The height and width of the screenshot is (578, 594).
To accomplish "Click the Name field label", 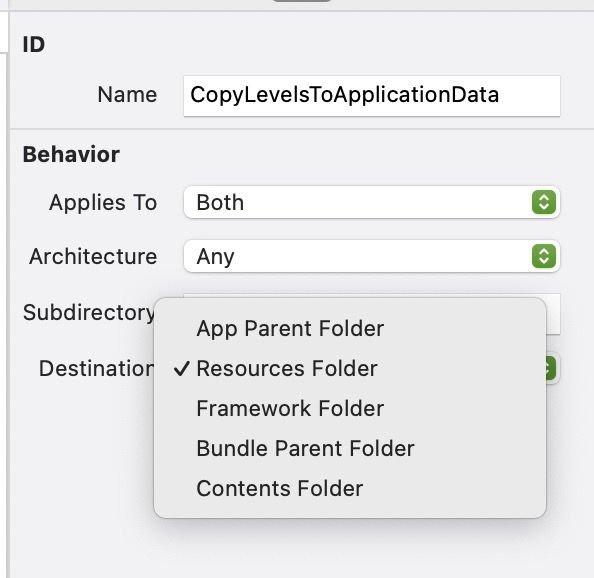I will click(x=127, y=94).
